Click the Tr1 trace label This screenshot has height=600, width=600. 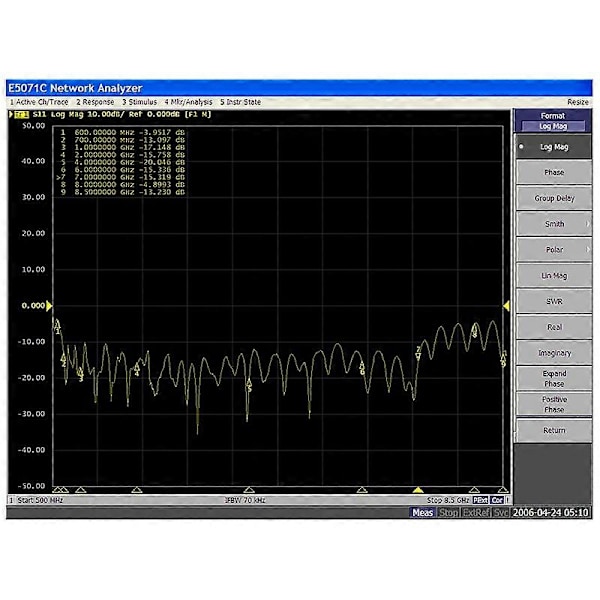pos(21,114)
